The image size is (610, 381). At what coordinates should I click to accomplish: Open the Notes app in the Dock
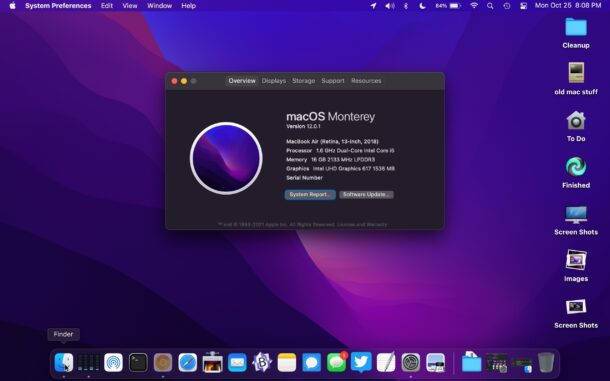tap(287, 363)
